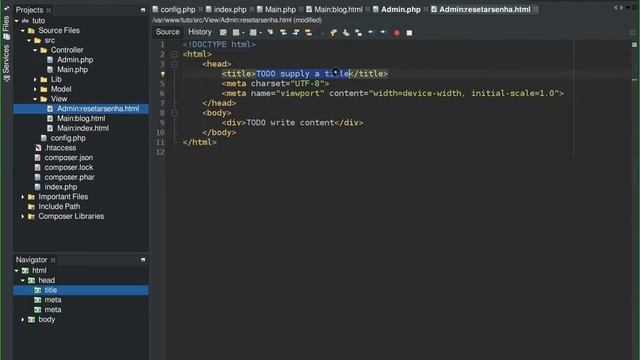The height and width of the screenshot is (360, 640).
Task: Collapse the Controller folder
Action: point(35,50)
